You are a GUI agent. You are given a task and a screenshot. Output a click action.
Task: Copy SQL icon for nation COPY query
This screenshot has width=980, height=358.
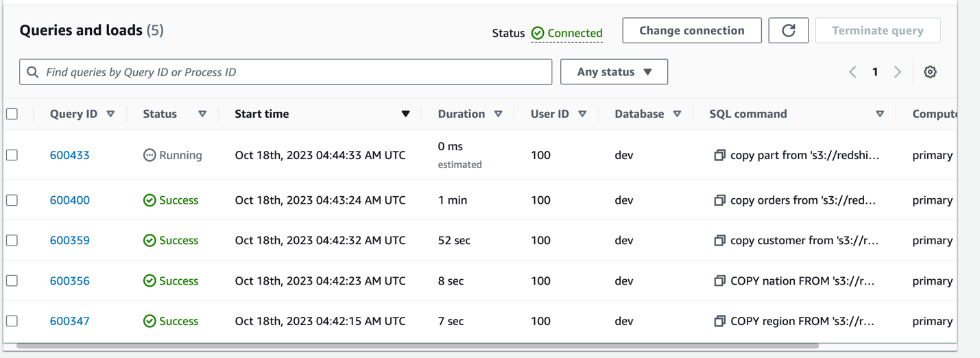[719, 281]
